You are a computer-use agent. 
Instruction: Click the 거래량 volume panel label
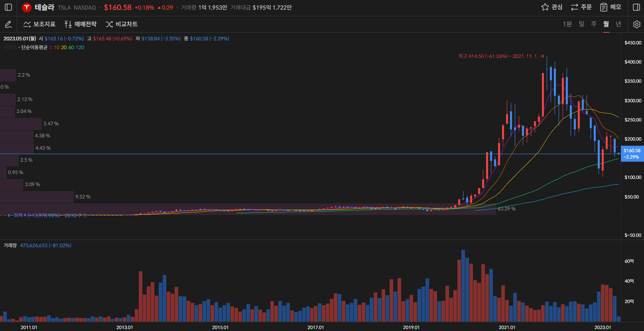pos(10,246)
